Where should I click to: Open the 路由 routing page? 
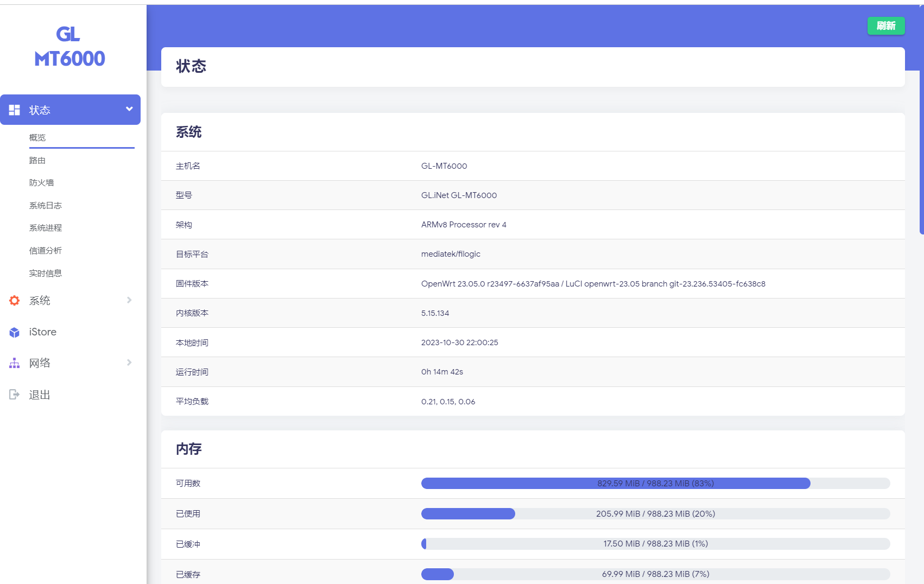click(37, 161)
